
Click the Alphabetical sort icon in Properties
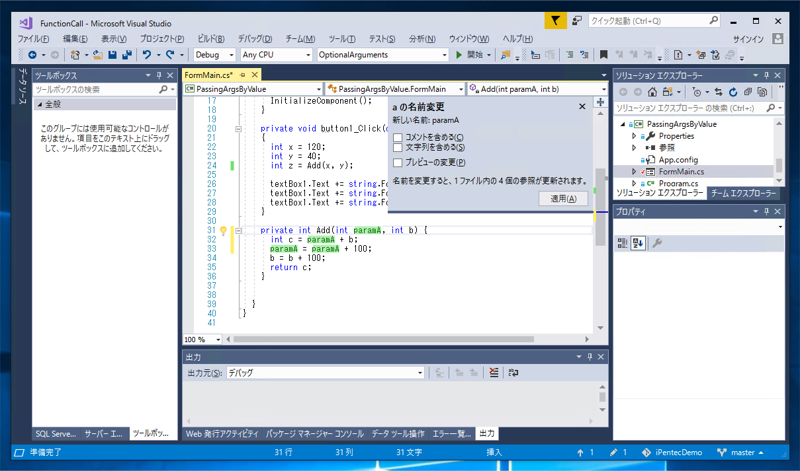click(x=638, y=243)
